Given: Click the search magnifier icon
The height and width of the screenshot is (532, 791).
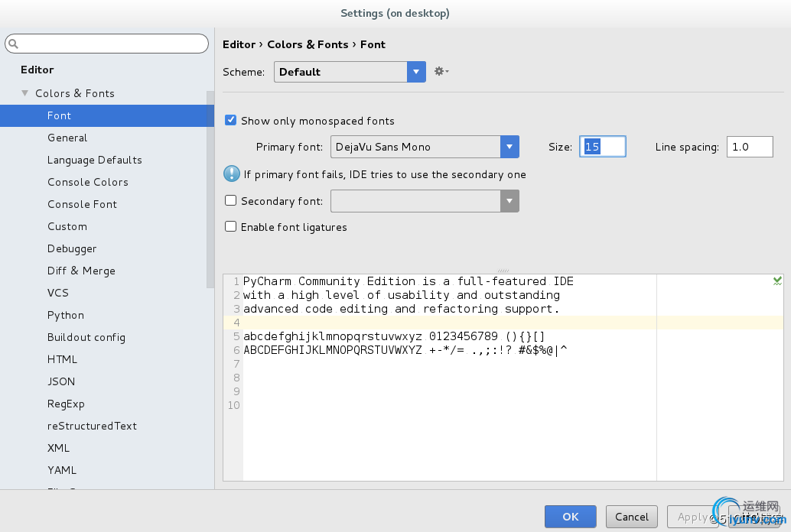Looking at the screenshot, I should pyautogui.click(x=15, y=44).
